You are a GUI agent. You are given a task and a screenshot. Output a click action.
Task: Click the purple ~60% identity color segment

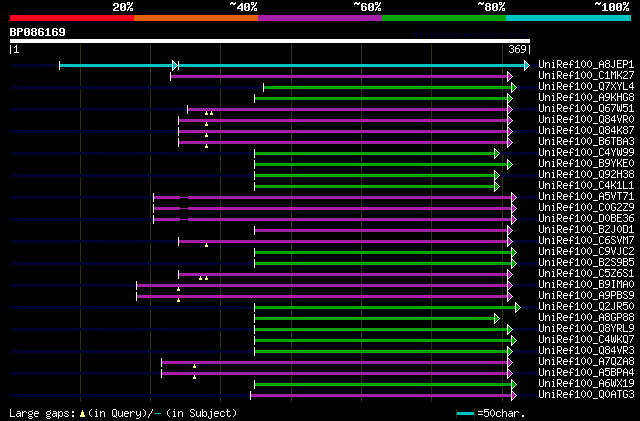pyautogui.click(x=320, y=18)
